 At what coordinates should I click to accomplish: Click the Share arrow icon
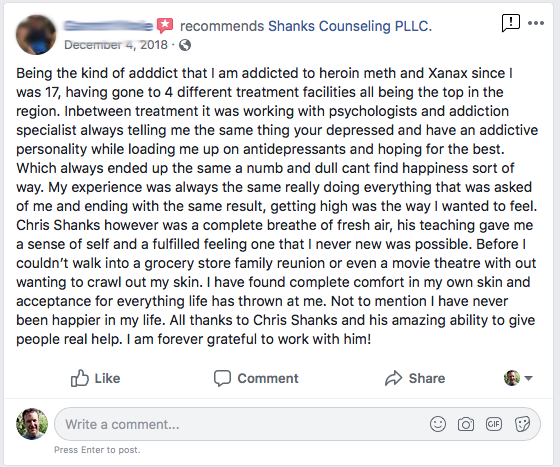(394, 378)
